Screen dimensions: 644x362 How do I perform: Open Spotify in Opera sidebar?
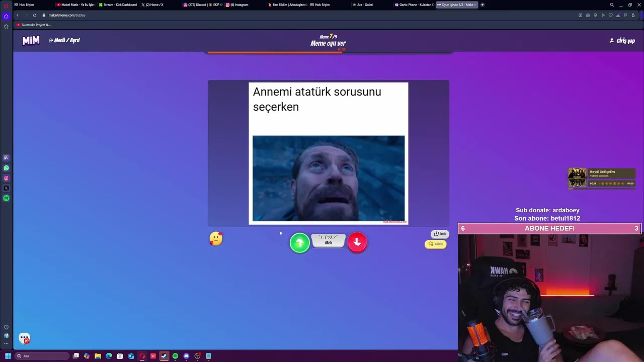click(6, 198)
